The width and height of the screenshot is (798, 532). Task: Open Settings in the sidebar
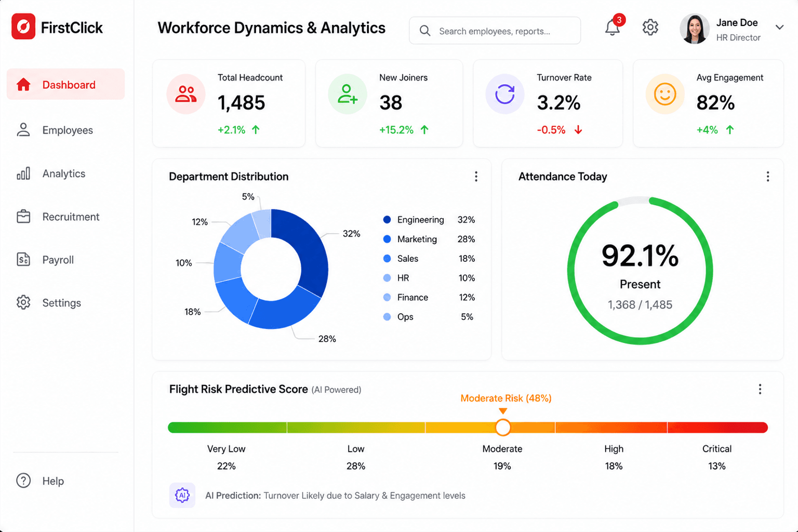(65, 302)
